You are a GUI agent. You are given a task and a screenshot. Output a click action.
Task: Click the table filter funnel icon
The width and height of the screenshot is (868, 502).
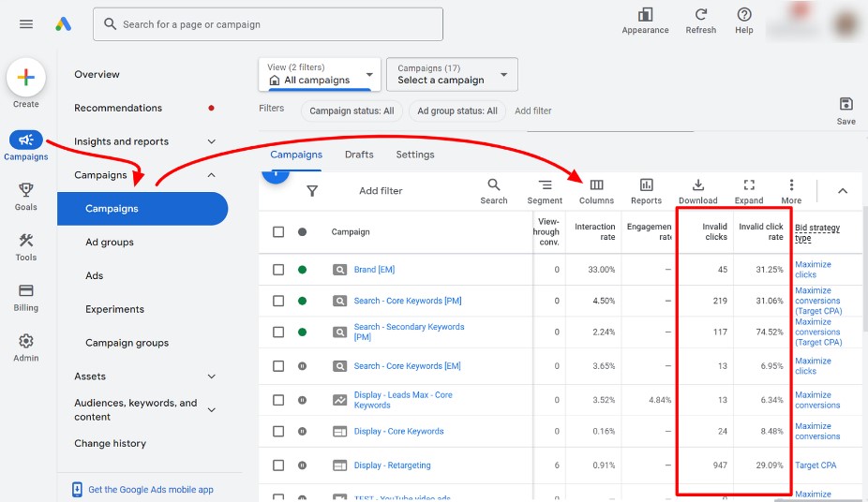click(312, 191)
